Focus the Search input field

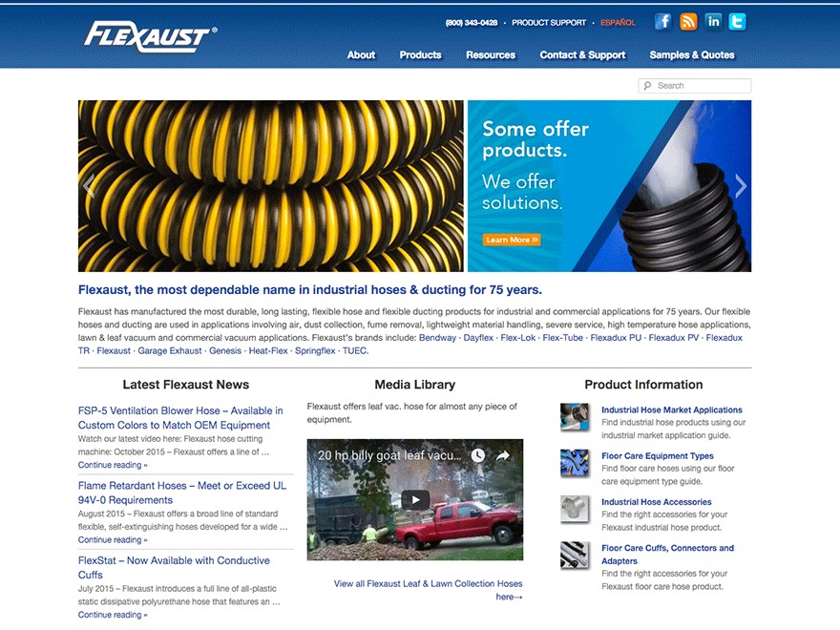[x=695, y=86]
